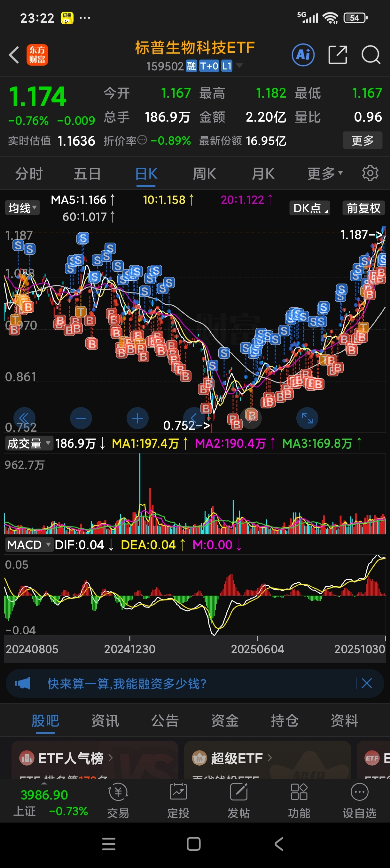Tap the 超级ETF card icon
This screenshot has width=390, height=868.
pos(199,758)
